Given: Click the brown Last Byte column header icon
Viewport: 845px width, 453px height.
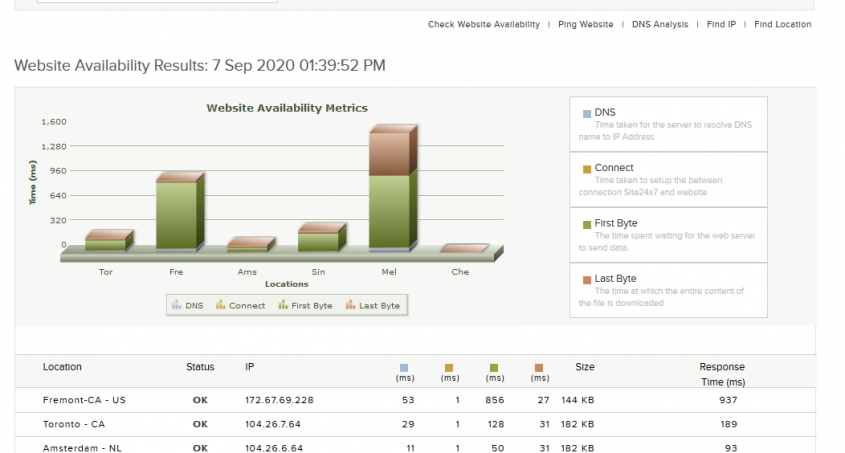Looking at the screenshot, I should click(539, 368).
